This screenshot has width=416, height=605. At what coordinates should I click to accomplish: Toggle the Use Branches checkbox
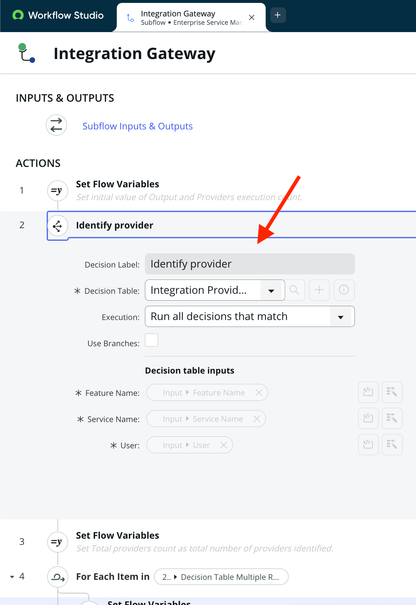point(151,341)
